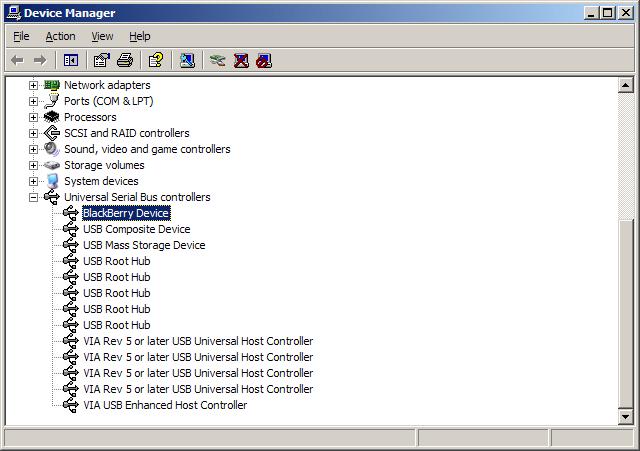Screen dimensions: 640x451
Task: Open the Help menu
Action: tap(140, 36)
